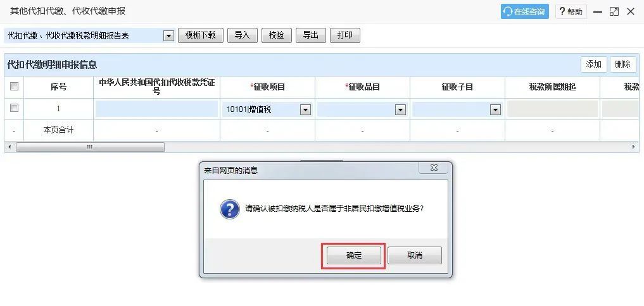Click the restore window icon at top right
The image size is (644, 306).
pos(614,12)
